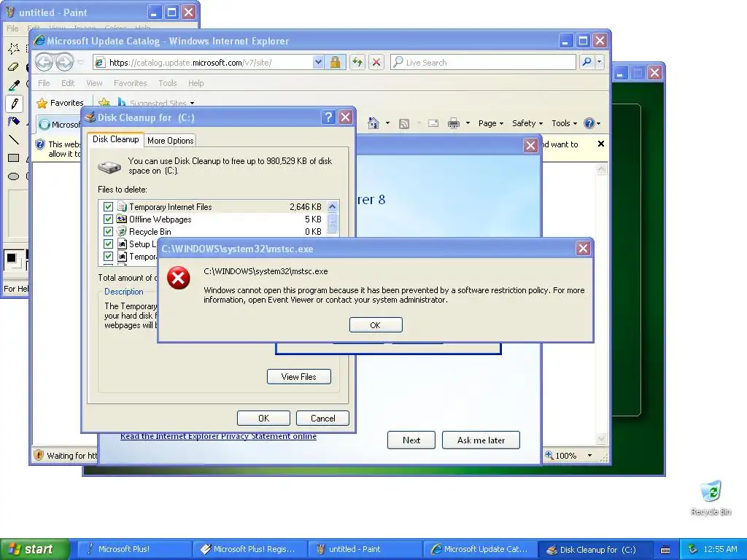Click OK in the mstsc.exe error dialog
Screen dimensions: 747x560
376,325
